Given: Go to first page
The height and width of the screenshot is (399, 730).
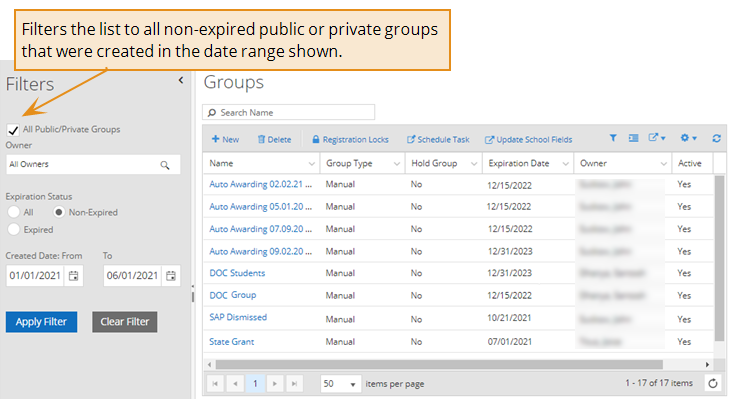Looking at the screenshot, I should (x=215, y=384).
